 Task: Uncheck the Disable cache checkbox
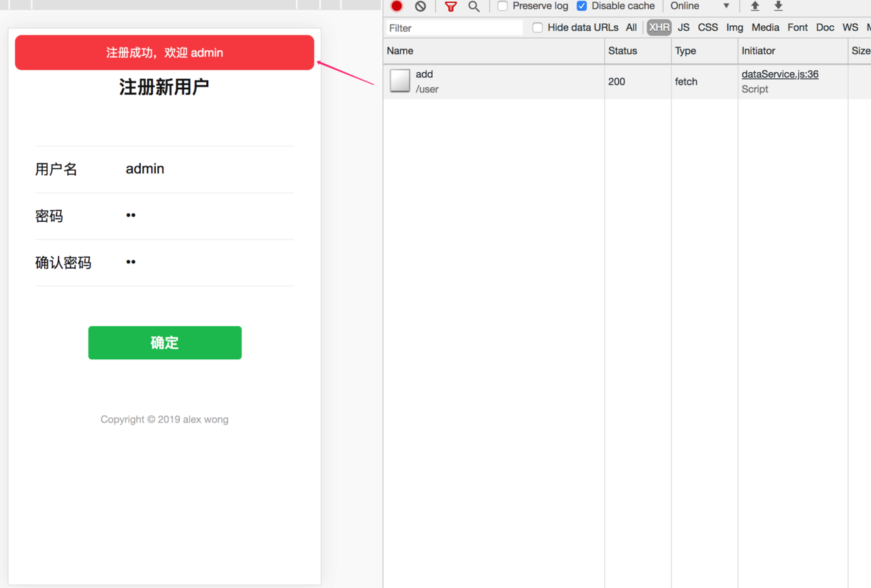[582, 6]
